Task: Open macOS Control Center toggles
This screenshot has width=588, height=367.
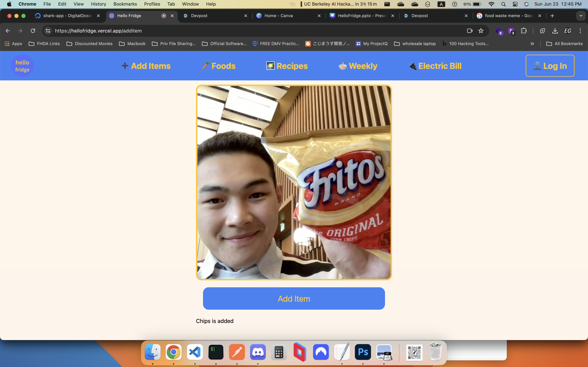Action: point(515,4)
